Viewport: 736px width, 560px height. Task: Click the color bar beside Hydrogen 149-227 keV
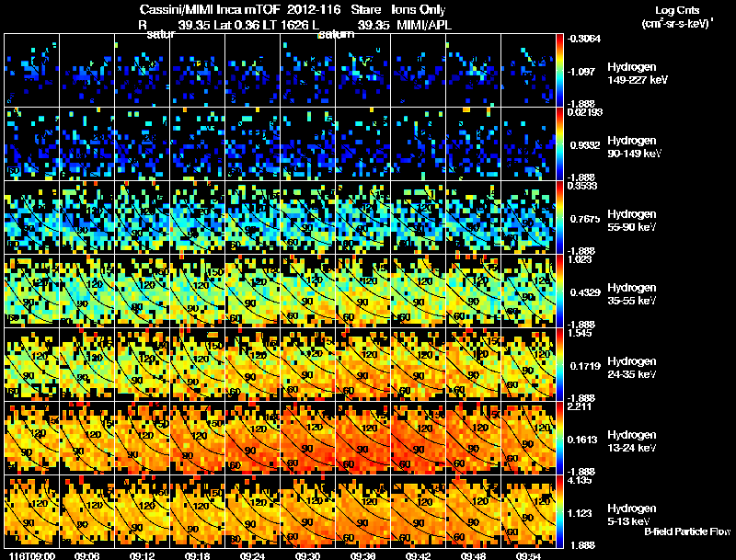point(559,71)
